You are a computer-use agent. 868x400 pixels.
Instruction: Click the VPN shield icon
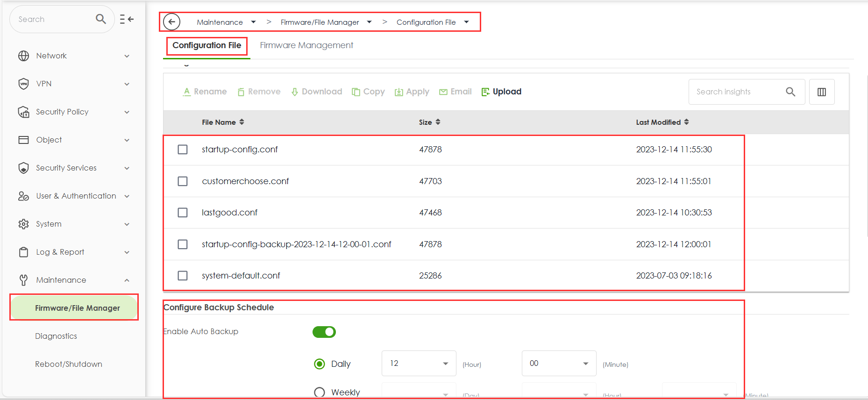click(23, 84)
